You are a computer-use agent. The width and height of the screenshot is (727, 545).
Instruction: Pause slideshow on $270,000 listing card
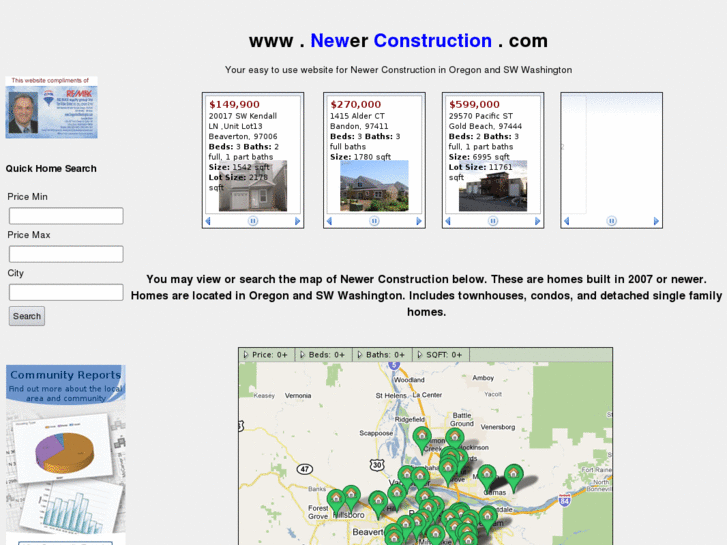[x=374, y=221]
